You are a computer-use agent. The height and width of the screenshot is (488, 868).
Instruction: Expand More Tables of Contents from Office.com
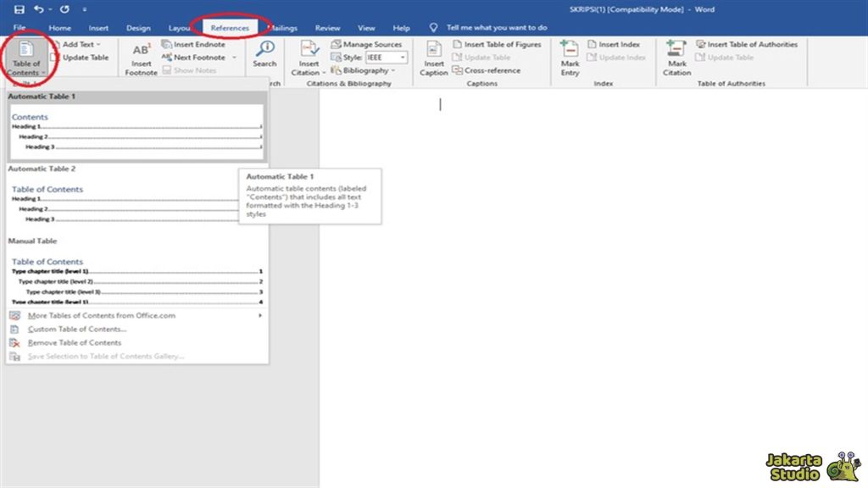(x=136, y=316)
